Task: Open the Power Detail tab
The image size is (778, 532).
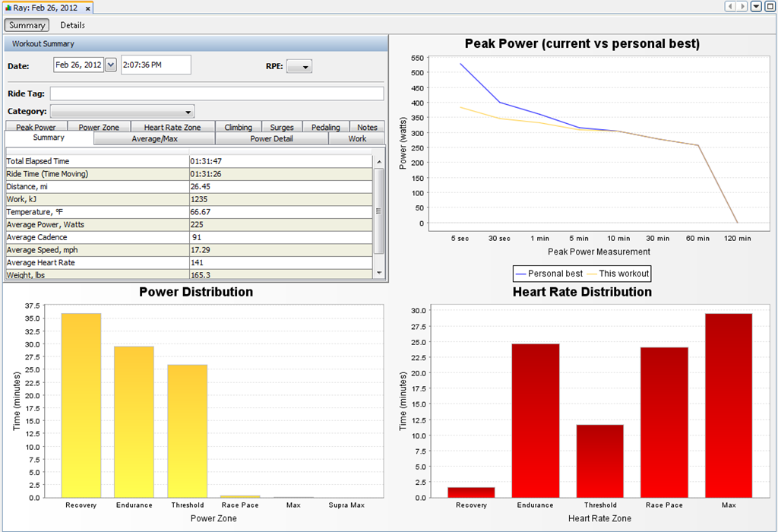Action: (x=271, y=138)
